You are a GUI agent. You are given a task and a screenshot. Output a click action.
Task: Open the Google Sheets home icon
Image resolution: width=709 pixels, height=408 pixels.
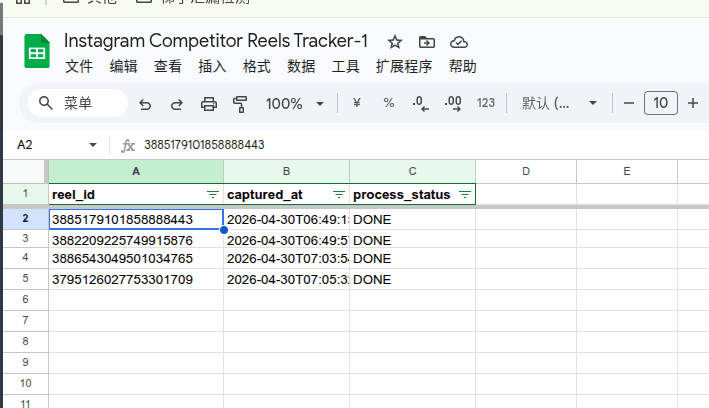point(37,51)
